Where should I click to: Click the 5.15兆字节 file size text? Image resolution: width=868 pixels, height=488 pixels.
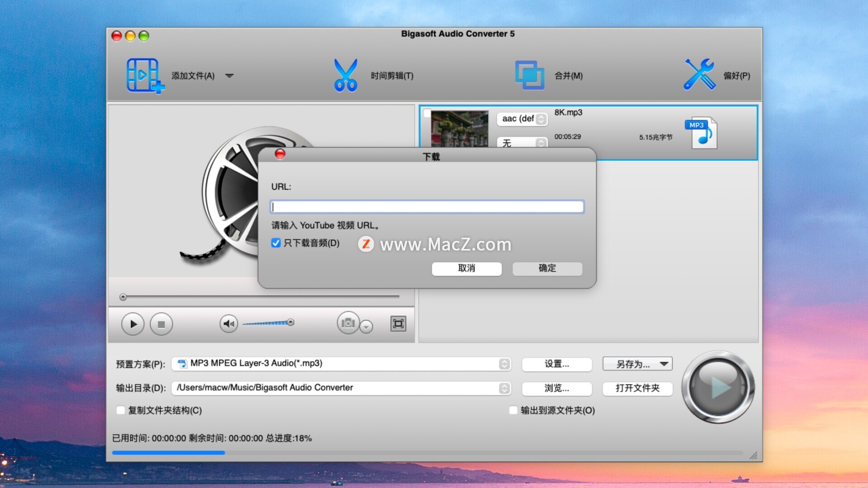click(x=656, y=137)
